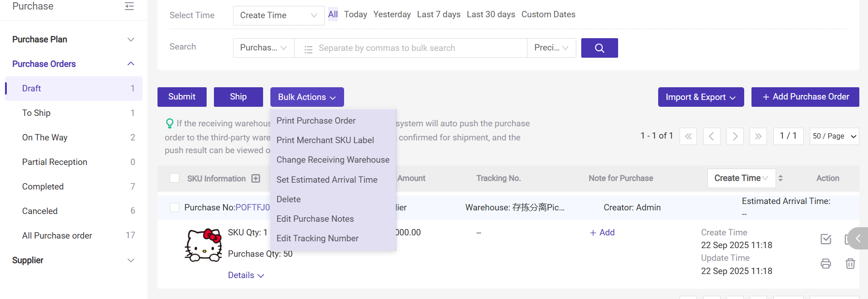Select Edit Tracking Number in Bulk Actions menu
868x299 pixels.
(x=317, y=239)
